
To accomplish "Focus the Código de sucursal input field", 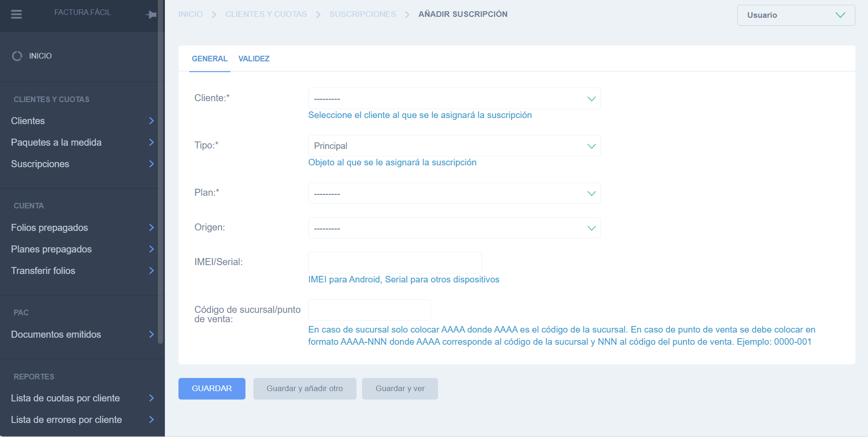I will click(370, 310).
